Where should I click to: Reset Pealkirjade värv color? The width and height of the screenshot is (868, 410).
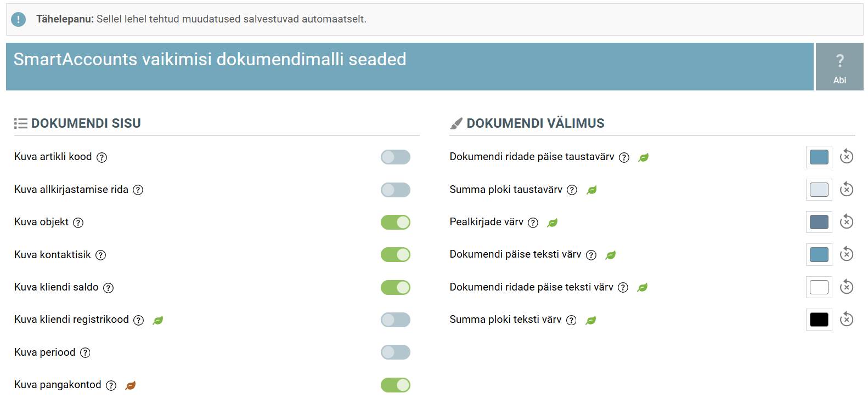847,221
